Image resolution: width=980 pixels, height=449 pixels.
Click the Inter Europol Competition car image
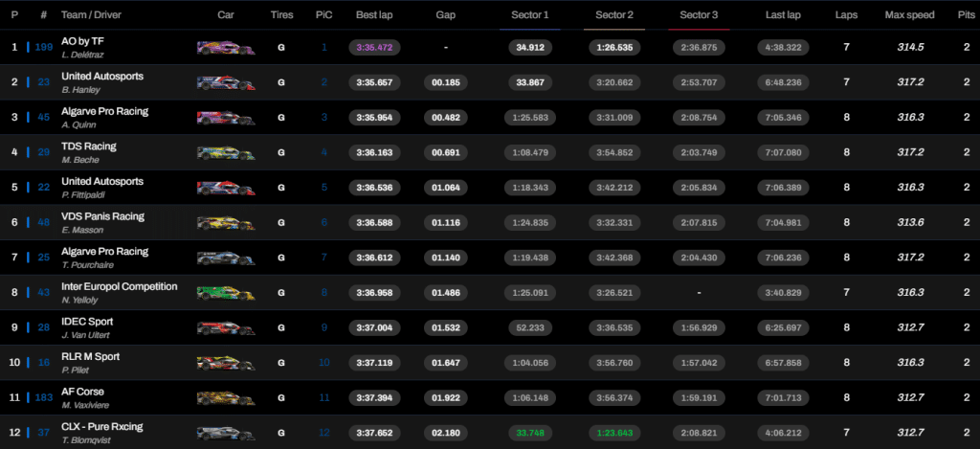[x=226, y=293]
